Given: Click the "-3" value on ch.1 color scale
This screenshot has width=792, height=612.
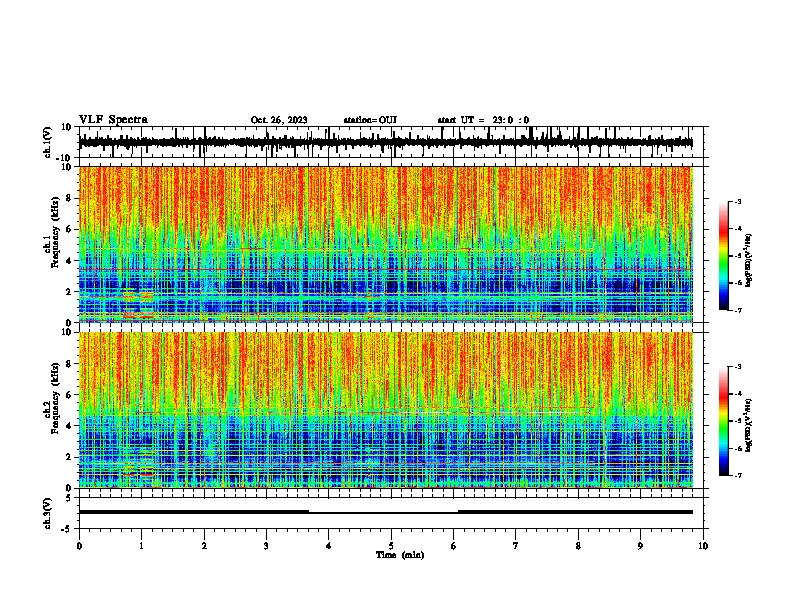Looking at the screenshot, I should click(x=738, y=201).
